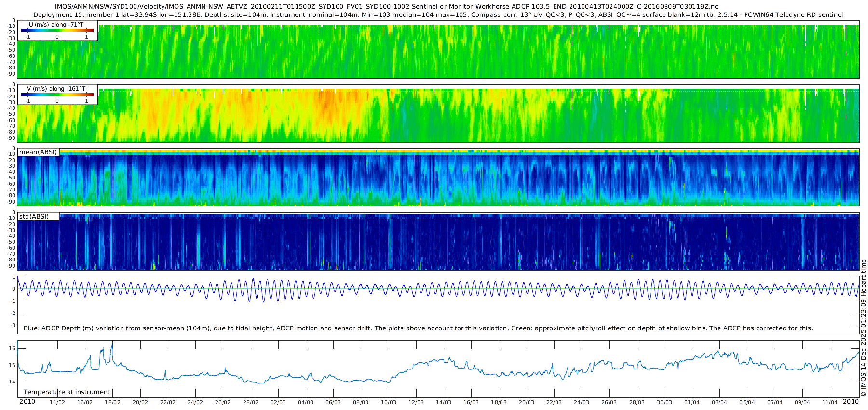868x410 pixels.
Task: Select the 10/03 date on time axis
Action: [388, 402]
